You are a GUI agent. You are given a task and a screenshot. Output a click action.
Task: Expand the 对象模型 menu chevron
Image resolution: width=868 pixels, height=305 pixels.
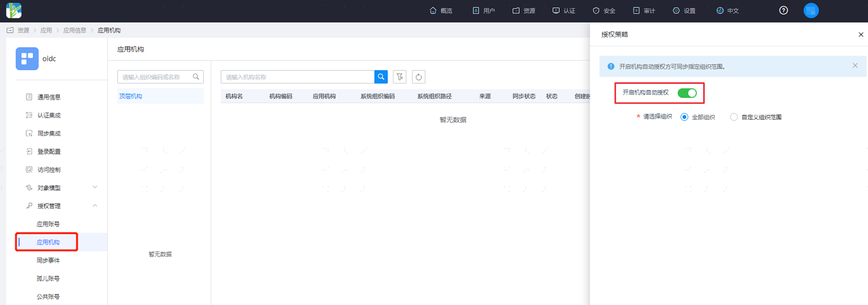tap(95, 187)
